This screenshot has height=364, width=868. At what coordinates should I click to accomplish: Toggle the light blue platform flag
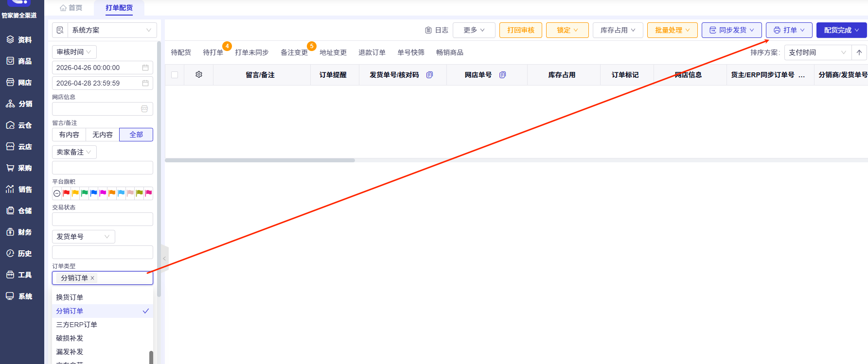(x=122, y=193)
